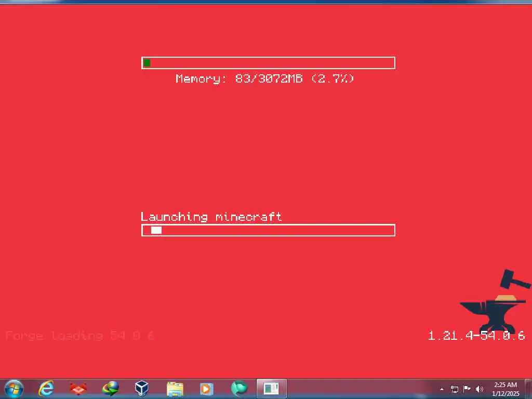
Task: Click the volume speaker tray icon
Action: click(480, 389)
